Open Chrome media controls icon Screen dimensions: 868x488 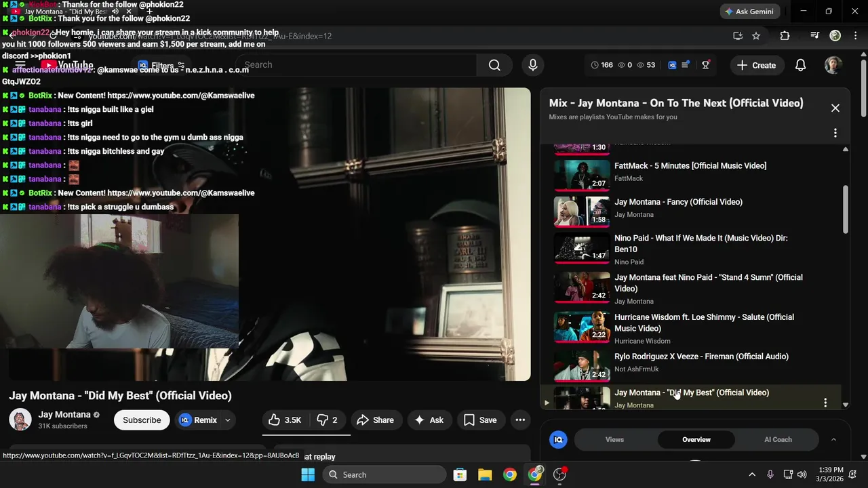[816, 36]
